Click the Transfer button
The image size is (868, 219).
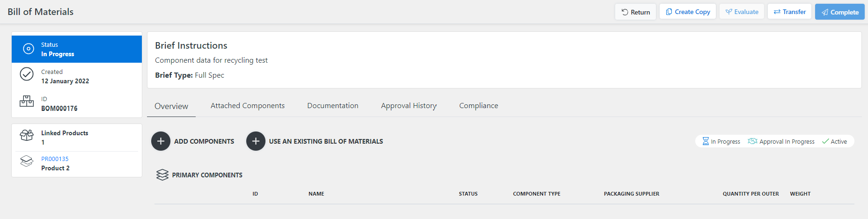point(789,12)
